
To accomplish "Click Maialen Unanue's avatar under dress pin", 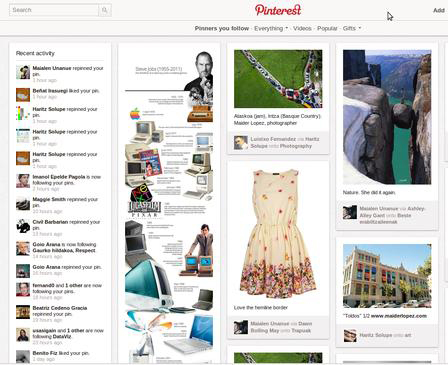I will (241, 327).
